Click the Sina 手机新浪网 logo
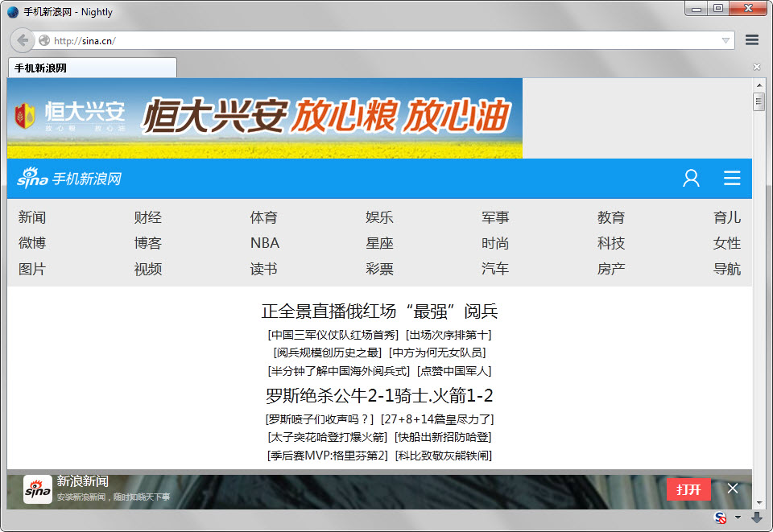Screen dimensions: 773x532 pos(69,179)
